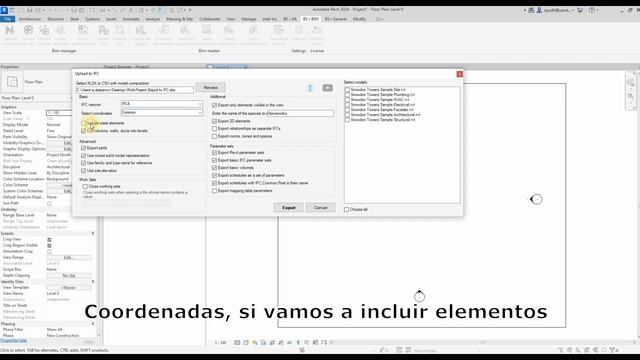Uncheck Export parts option

pyautogui.click(x=84, y=148)
